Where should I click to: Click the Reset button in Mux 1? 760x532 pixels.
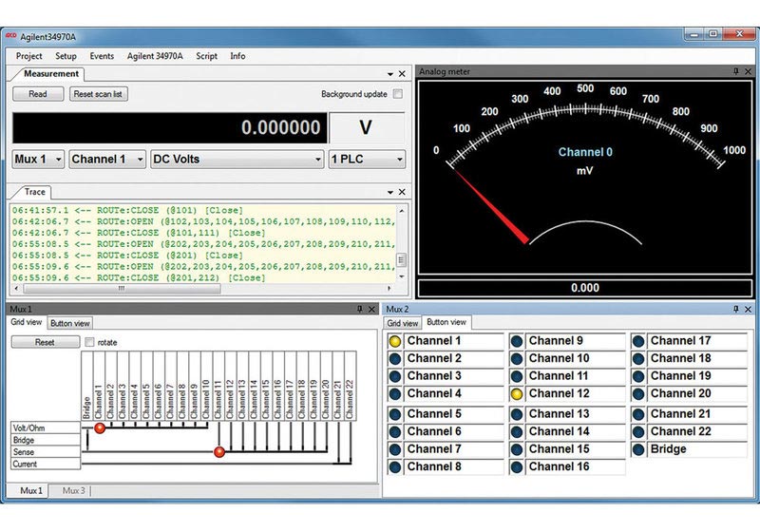(45, 342)
